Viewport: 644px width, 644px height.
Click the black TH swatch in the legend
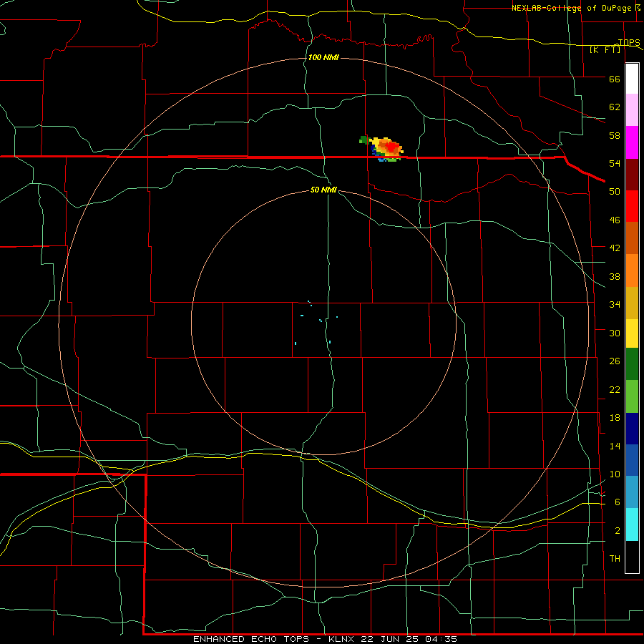632,557
